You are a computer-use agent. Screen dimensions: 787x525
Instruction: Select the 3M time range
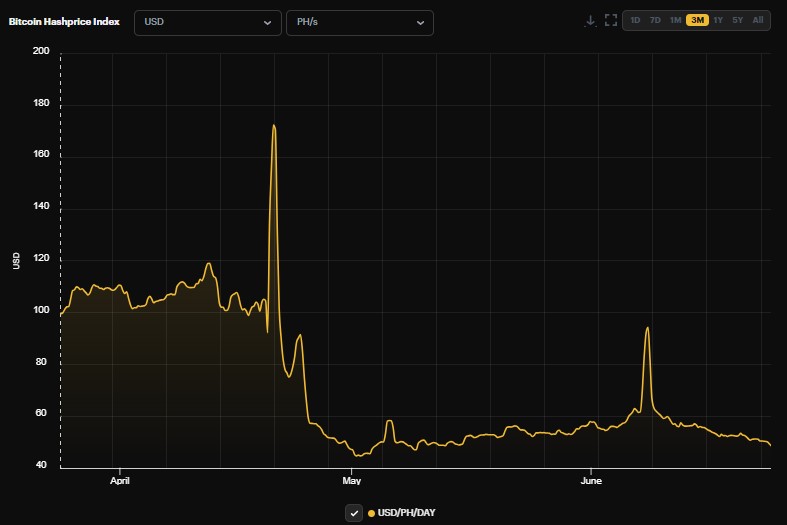tap(697, 21)
